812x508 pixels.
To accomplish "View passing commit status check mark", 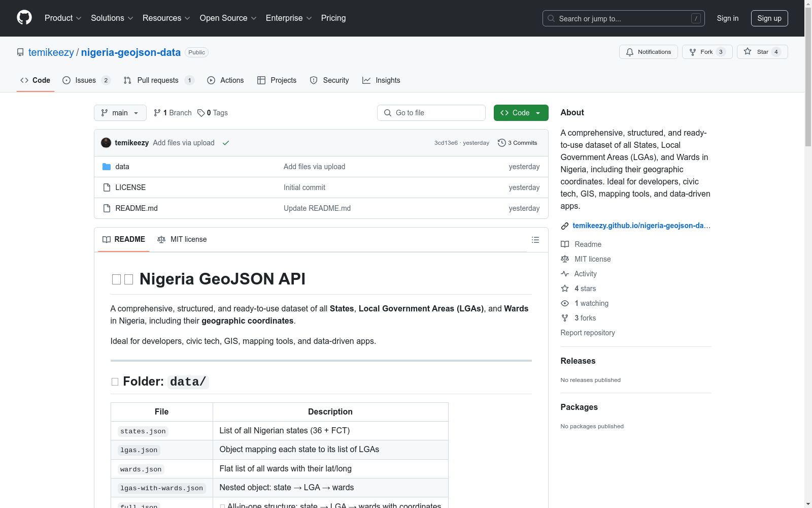I will pos(226,143).
